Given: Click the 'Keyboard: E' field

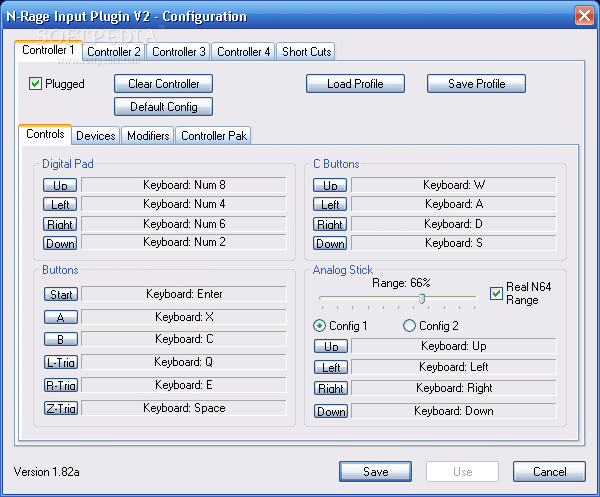Looking at the screenshot, I should tap(184, 385).
